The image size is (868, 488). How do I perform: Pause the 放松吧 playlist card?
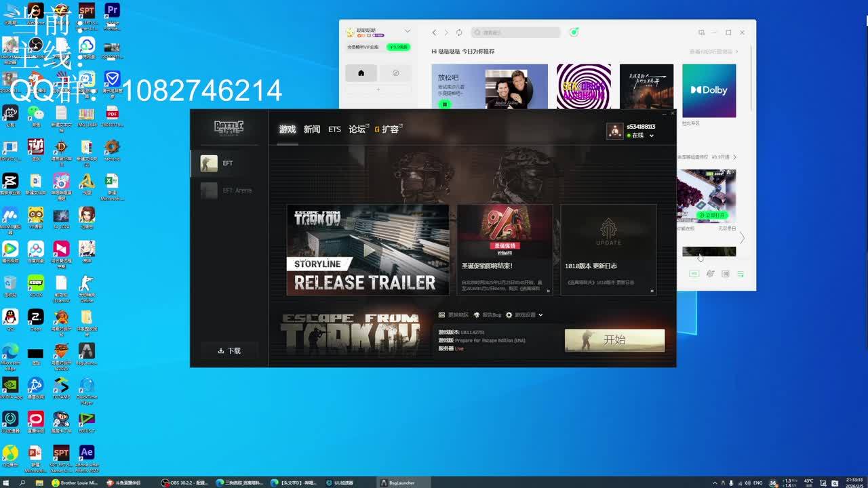tap(445, 104)
